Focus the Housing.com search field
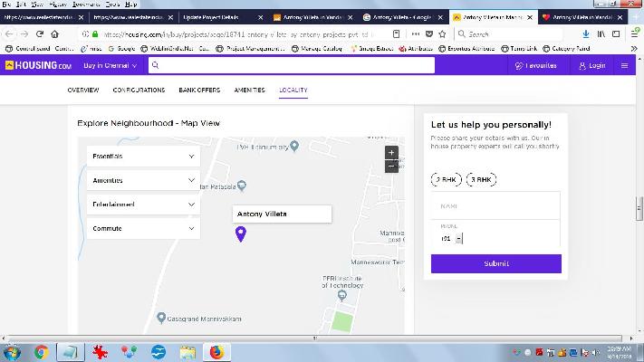The image size is (644, 362). 292,65
